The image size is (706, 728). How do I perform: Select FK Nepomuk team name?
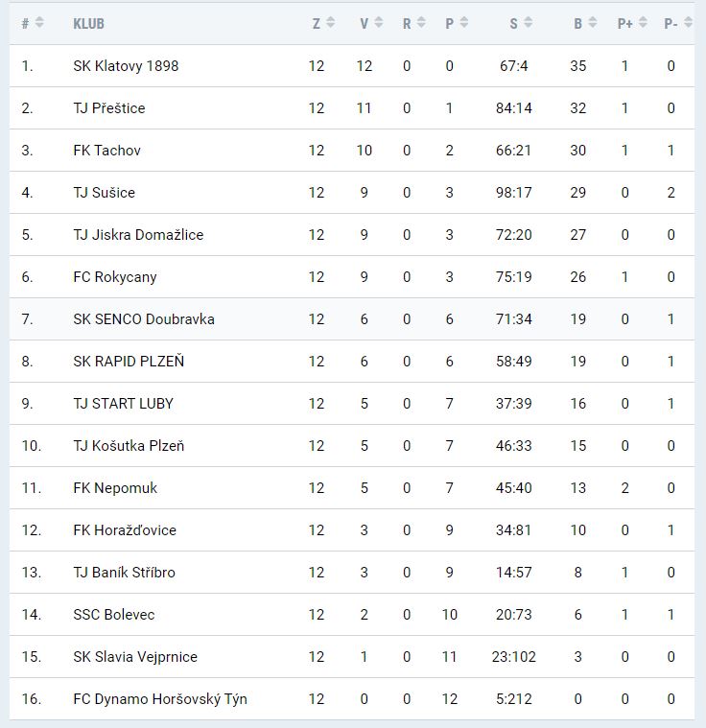point(115,488)
